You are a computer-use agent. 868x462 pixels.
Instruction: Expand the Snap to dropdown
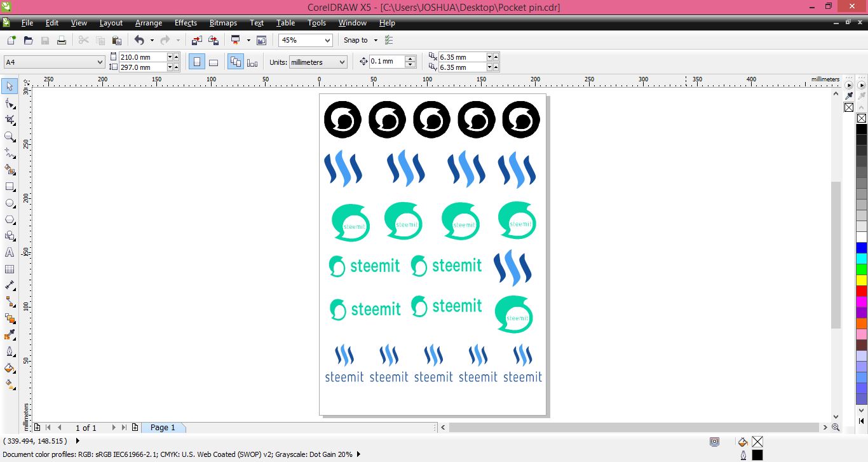[x=376, y=40]
